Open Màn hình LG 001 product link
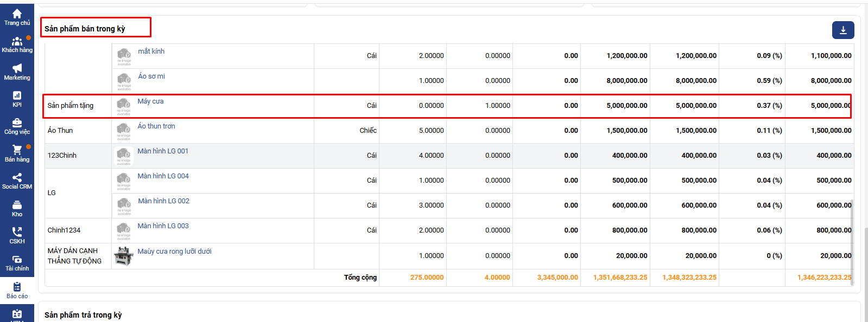 163,151
